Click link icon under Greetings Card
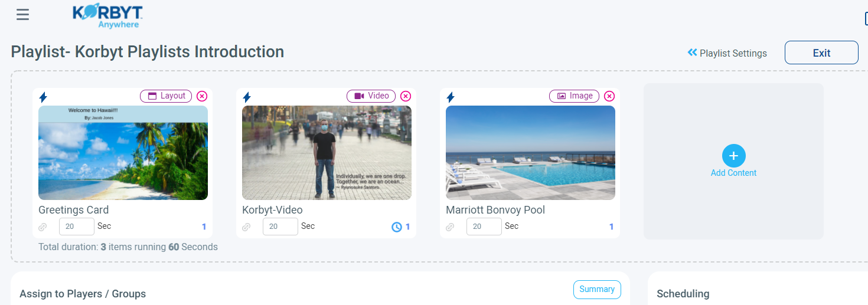 coord(43,227)
